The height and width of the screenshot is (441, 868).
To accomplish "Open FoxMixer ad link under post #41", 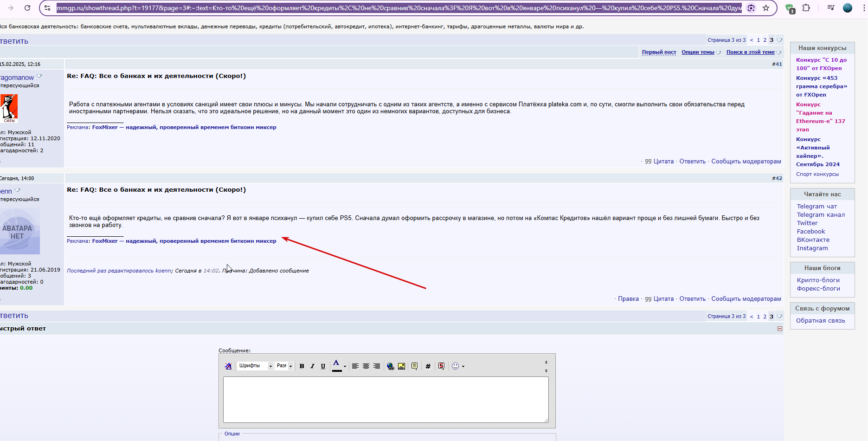I will (x=184, y=127).
